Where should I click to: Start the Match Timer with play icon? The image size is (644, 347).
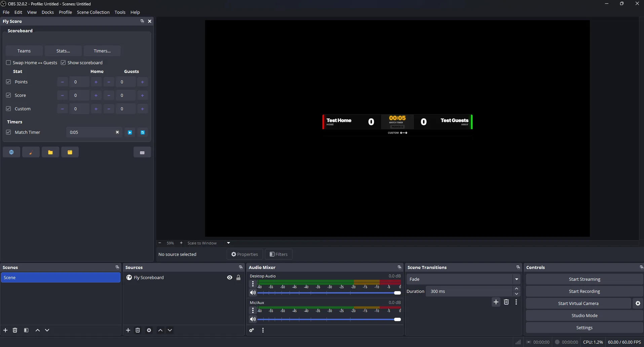click(130, 132)
